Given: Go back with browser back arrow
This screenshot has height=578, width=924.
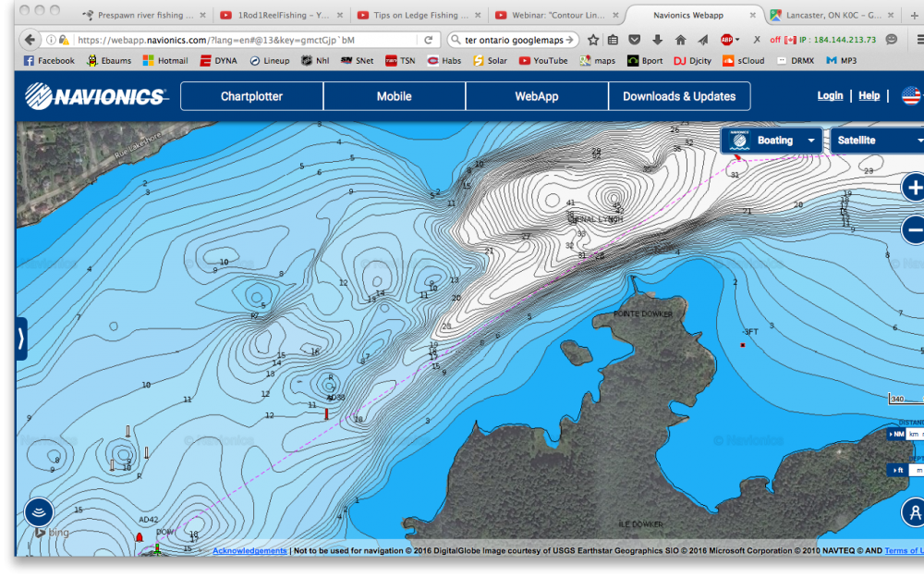Looking at the screenshot, I should pos(30,40).
